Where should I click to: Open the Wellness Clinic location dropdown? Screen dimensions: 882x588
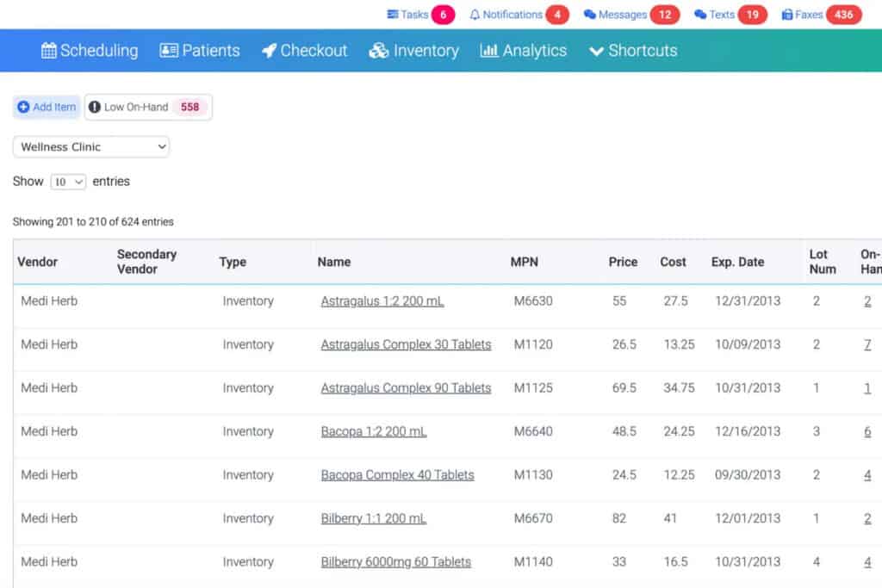91,147
